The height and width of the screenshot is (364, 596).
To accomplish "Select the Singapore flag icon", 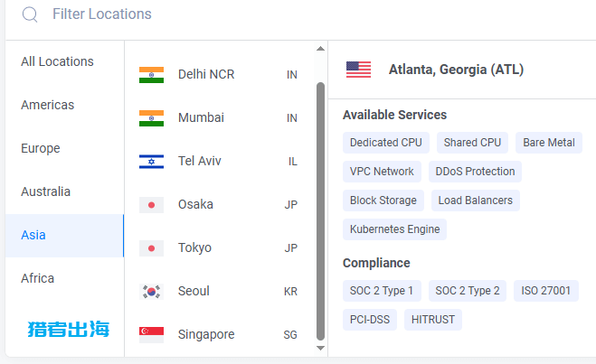I will point(151,335).
